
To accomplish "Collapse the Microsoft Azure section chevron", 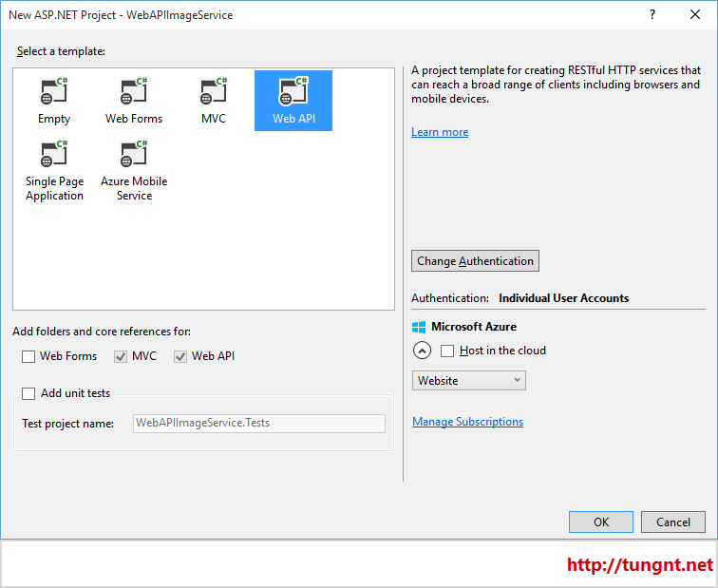I will [x=422, y=351].
